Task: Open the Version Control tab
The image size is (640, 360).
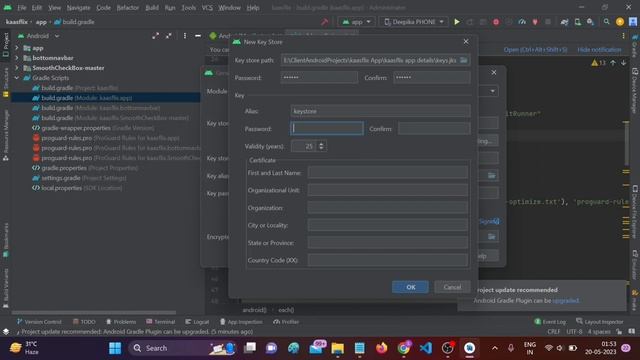Action: (39, 322)
